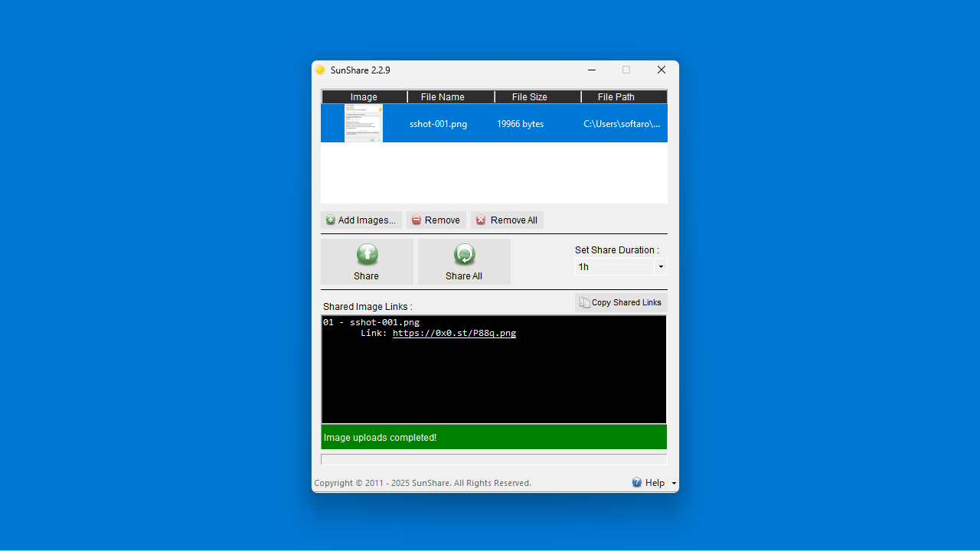Click the upload progress bar
Viewport: 980px width, 551px height.
click(494, 459)
